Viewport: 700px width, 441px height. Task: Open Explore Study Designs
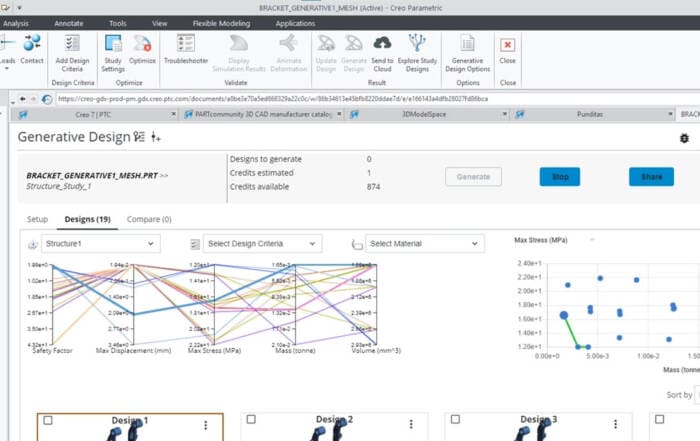[417, 53]
